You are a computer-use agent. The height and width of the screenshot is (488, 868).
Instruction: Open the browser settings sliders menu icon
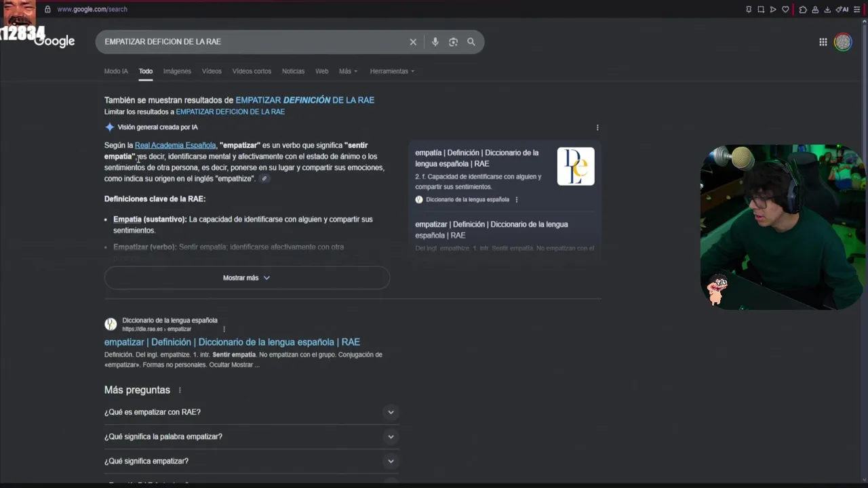[x=857, y=9]
